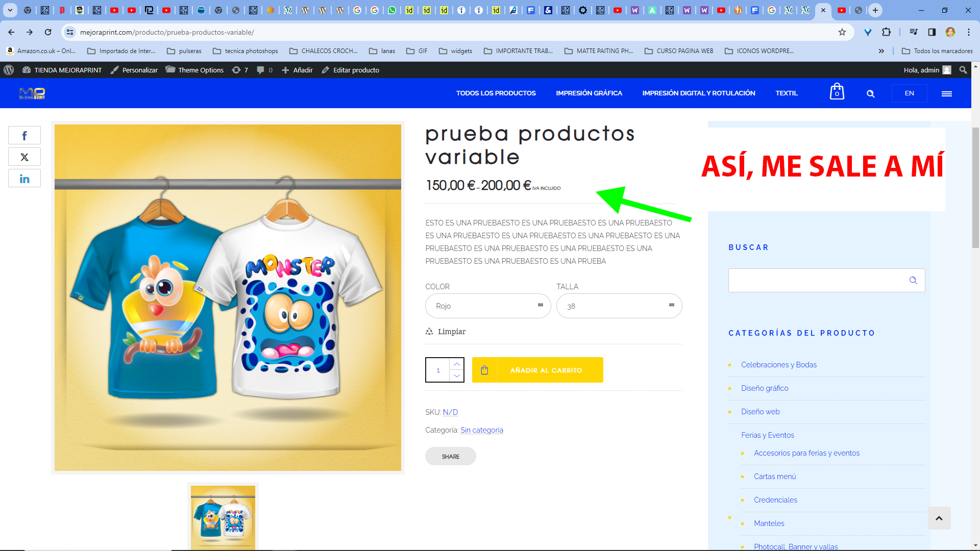The height and width of the screenshot is (551, 980).
Task: Open Celebraciones y Bodas category
Action: tap(779, 365)
